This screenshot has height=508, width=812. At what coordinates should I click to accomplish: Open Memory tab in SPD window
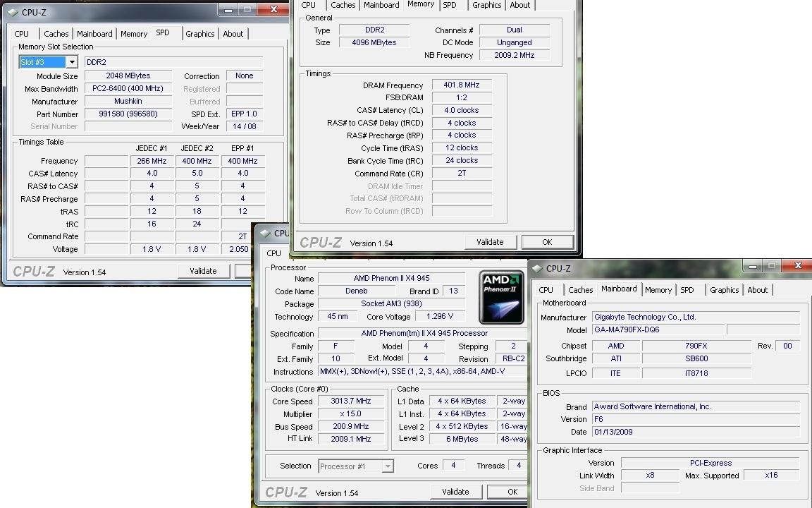tap(134, 34)
